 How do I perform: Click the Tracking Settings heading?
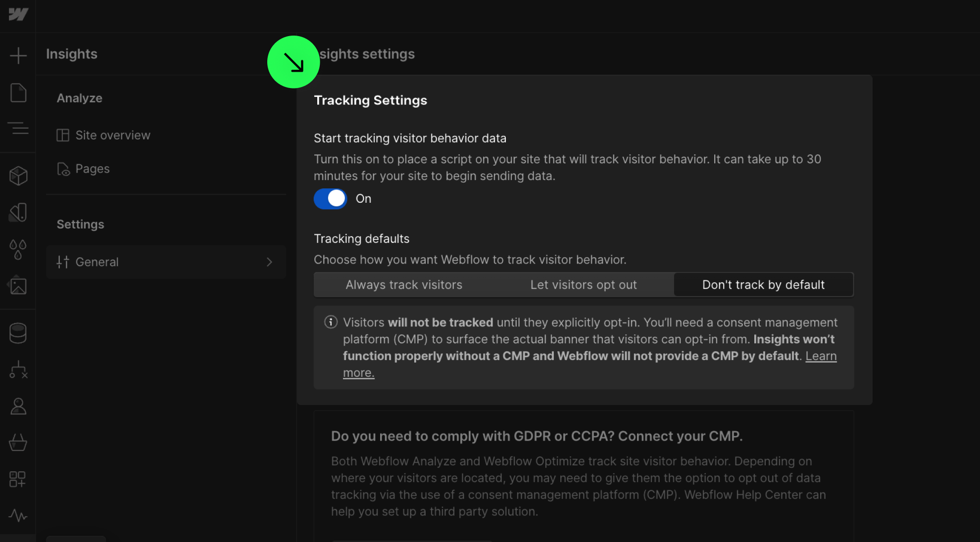click(370, 100)
